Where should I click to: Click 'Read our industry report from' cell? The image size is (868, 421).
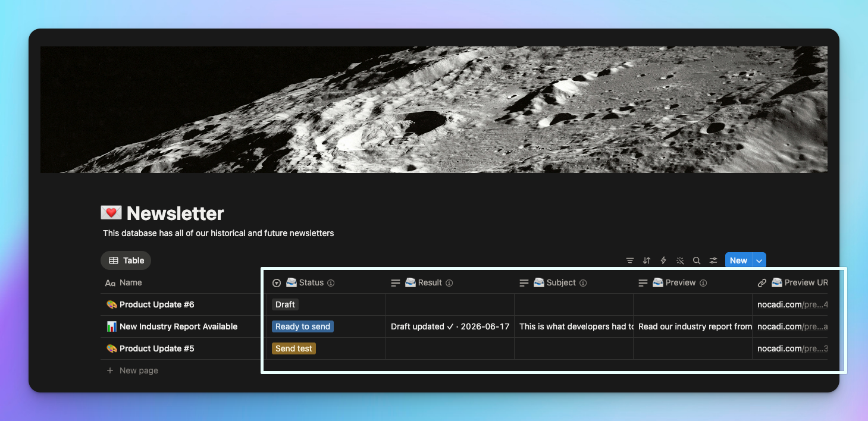[x=692, y=326]
